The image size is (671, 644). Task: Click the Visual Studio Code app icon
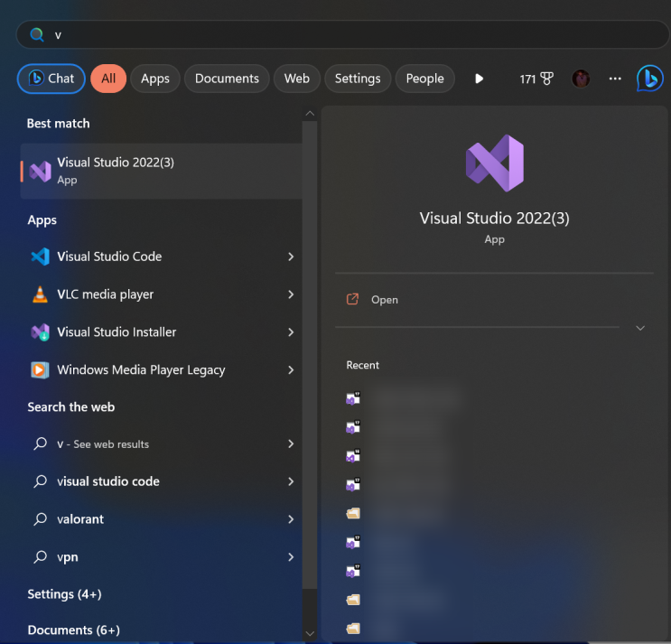(41, 257)
